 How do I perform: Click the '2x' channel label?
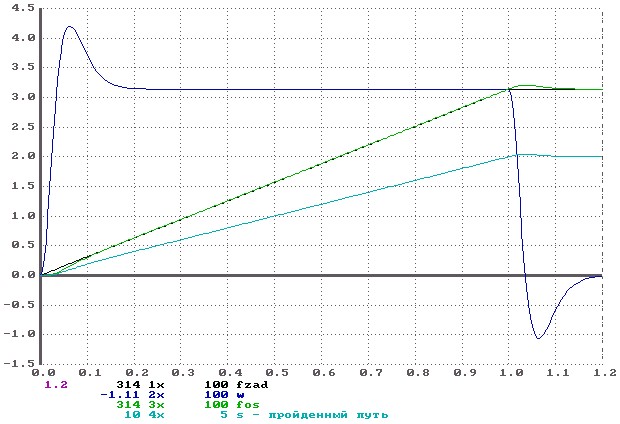[156, 395]
